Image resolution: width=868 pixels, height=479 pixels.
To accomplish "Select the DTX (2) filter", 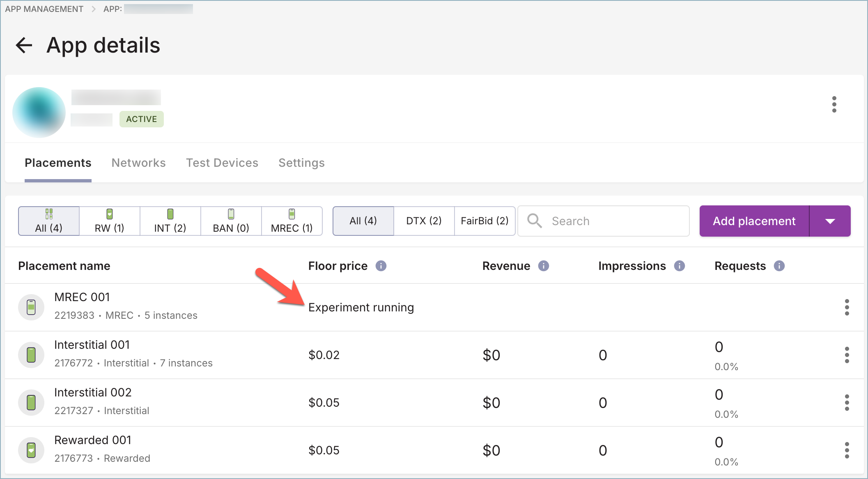I will 424,221.
